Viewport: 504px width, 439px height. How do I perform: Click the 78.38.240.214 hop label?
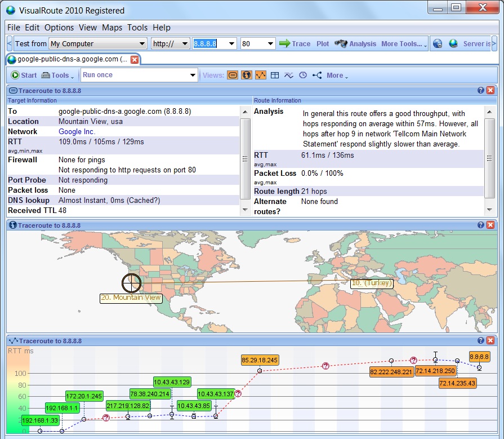pyautogui.click(x=150, y=394)
